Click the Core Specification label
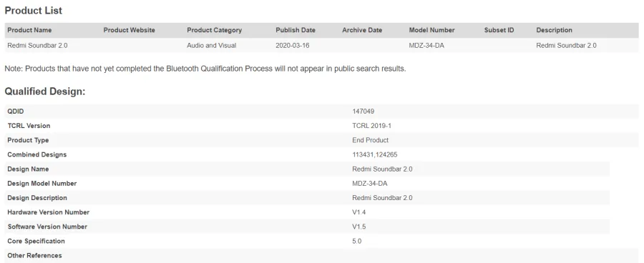 pyautogui.click(x=36, y=241)
